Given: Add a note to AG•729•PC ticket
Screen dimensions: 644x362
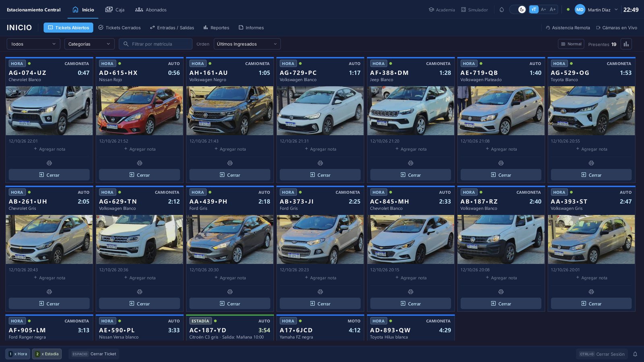Looking at the screenshot, I should (320, 149).
